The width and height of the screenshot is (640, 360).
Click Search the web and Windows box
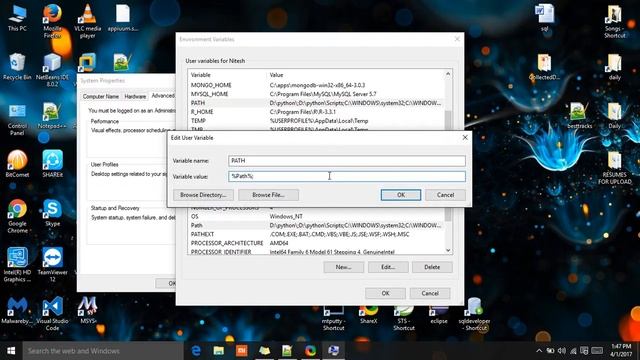(103, 351)
